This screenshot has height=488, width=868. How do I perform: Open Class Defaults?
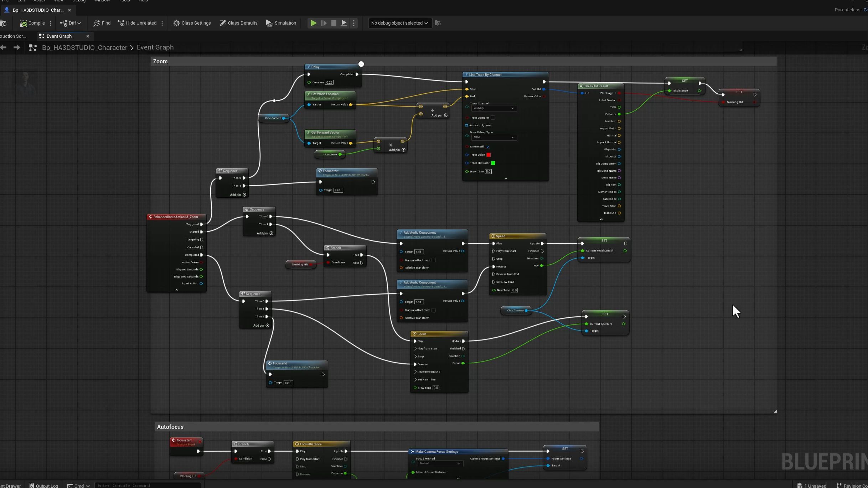pos(238,23)
